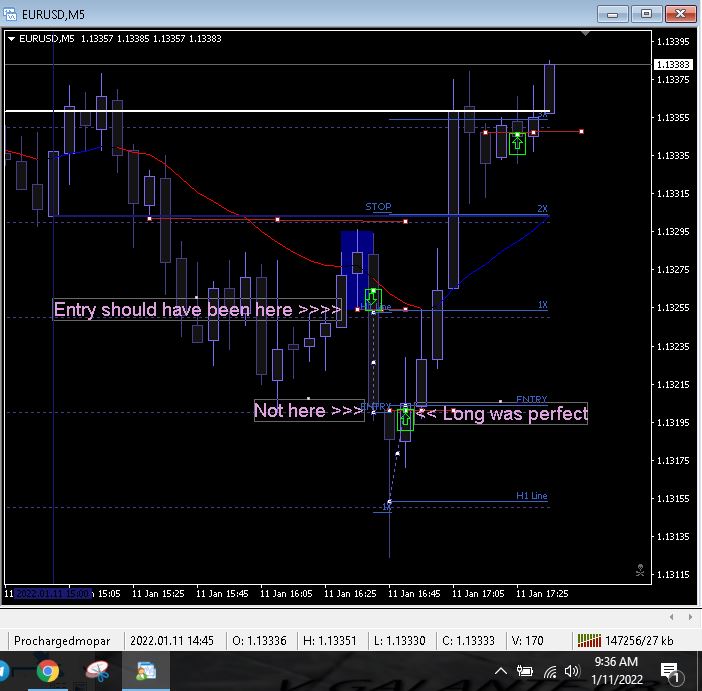Select the 'Not here >>>' text label
Screen dimensions: 702x691
coord(309,410)
